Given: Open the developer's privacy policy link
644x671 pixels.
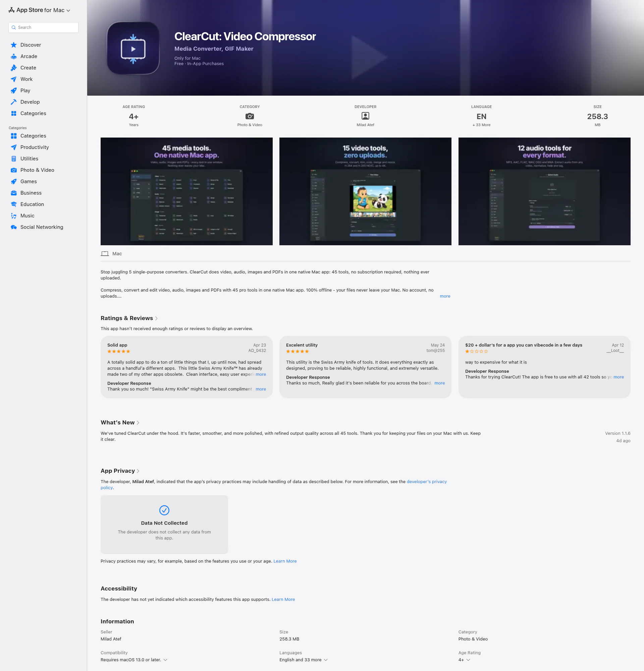Looking at the screenshot, I should pyautogui.click(x=274, y=485).
